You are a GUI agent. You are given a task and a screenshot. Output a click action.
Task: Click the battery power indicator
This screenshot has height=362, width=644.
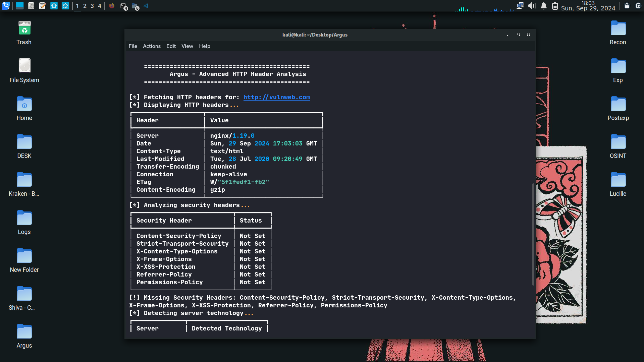point(555,6)
